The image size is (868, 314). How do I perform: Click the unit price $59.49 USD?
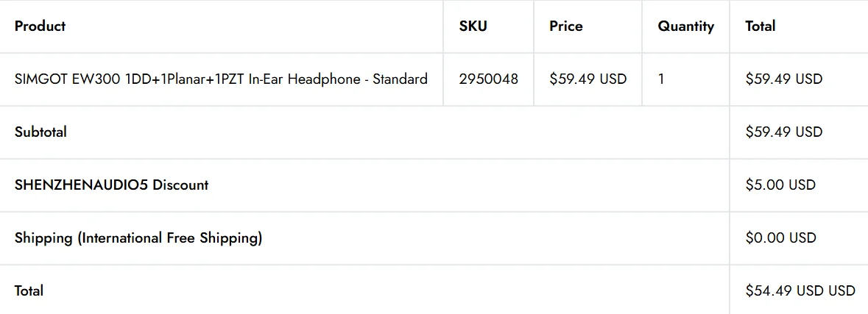pos(588,79)
